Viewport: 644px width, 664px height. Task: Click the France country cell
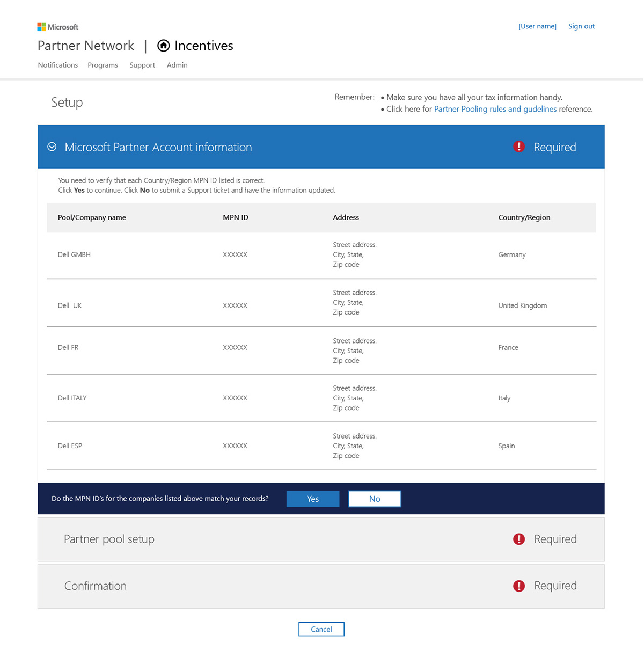click(x=508, y=347)
